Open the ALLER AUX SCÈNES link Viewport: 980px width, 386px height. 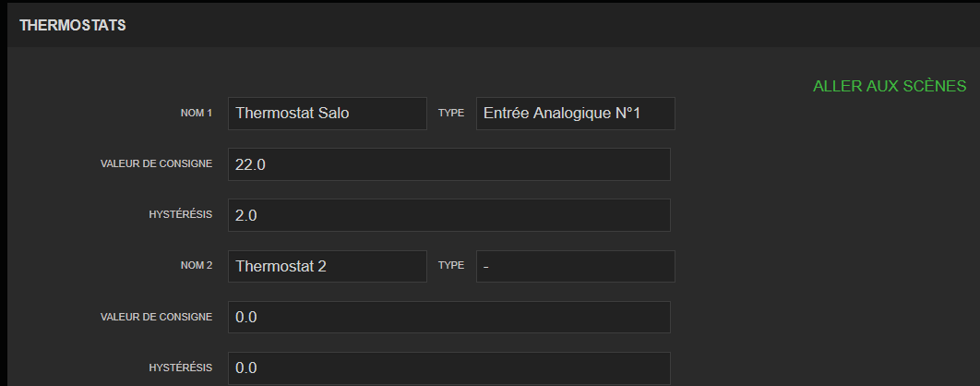pos(889,86)
